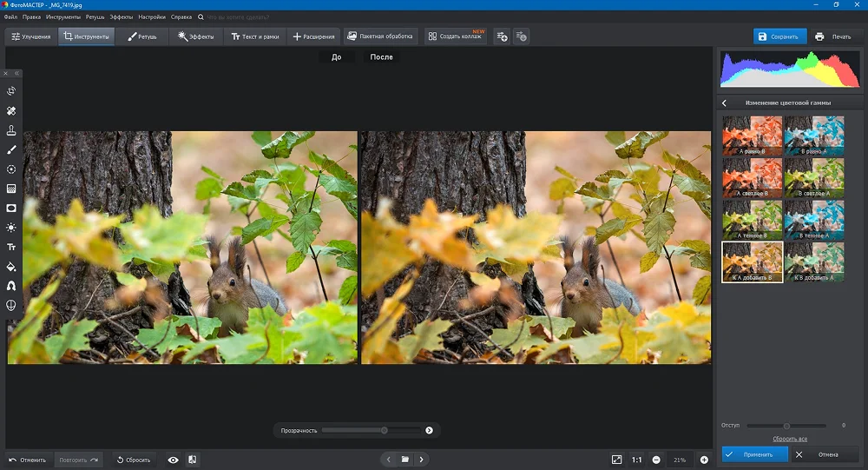Viewport: 868px width, 470px height.
Task: Click Создать коллаж button
Action: point(456,36)
